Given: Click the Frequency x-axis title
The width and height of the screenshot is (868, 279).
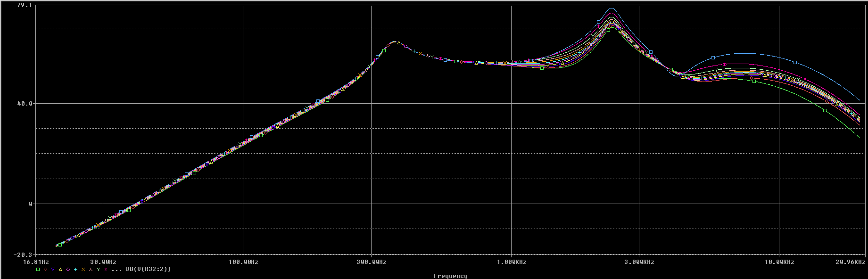Looking at the screenshot, I should tap(450, 276).
